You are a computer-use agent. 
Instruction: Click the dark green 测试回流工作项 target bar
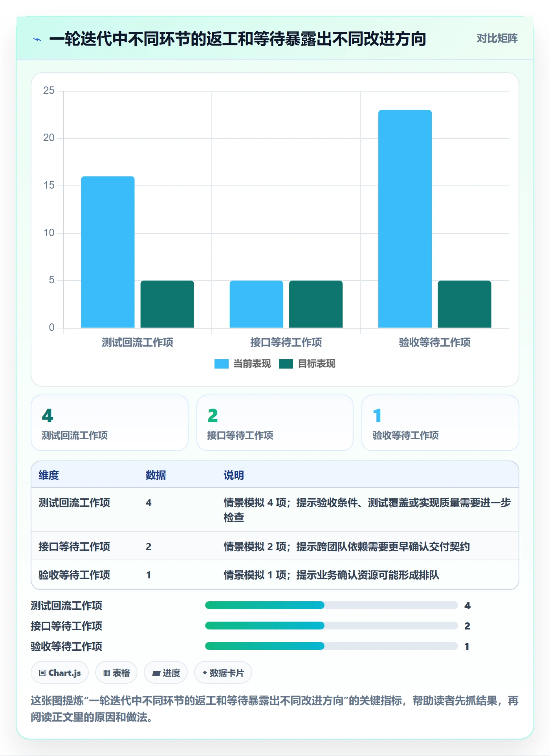(167, 304)
